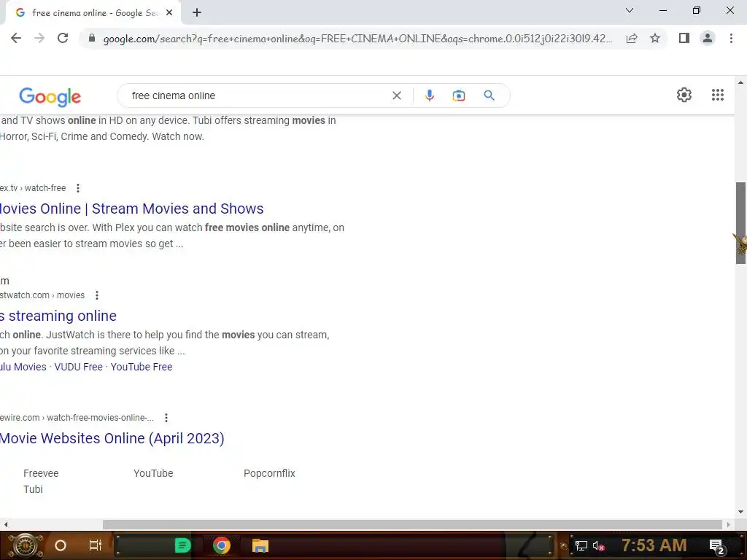Click the Popcornflix list item
747x560 pixels.
point(270,473)
